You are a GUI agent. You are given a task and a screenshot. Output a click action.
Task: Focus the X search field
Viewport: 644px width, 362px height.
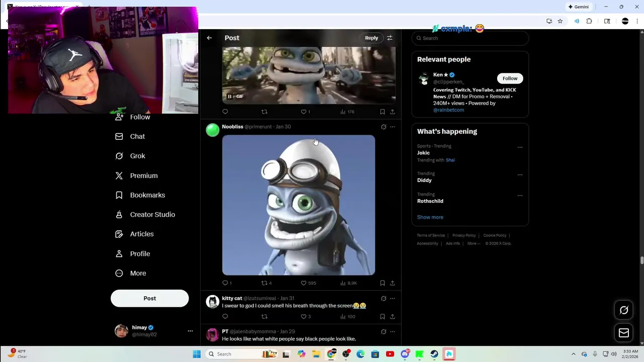[x=470, y=38]
